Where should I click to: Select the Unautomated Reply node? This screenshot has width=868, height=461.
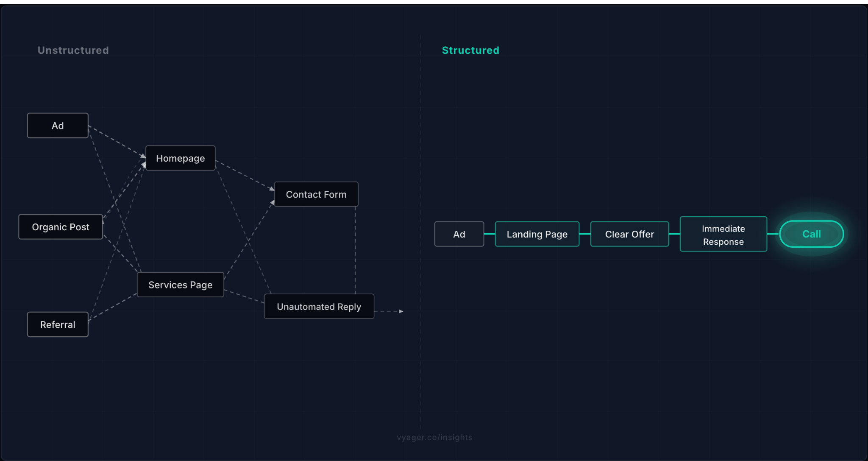(x=319, y=306)
